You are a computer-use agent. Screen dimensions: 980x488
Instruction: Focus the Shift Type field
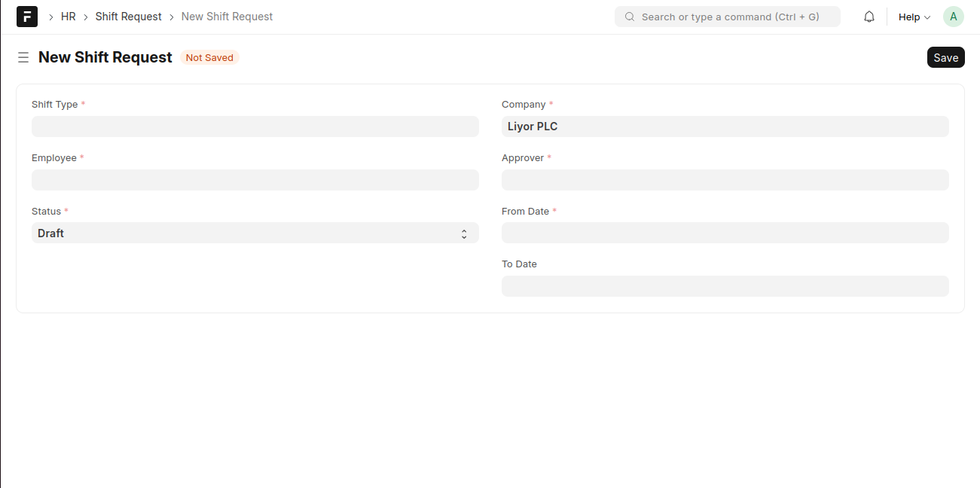pos(255,127)
